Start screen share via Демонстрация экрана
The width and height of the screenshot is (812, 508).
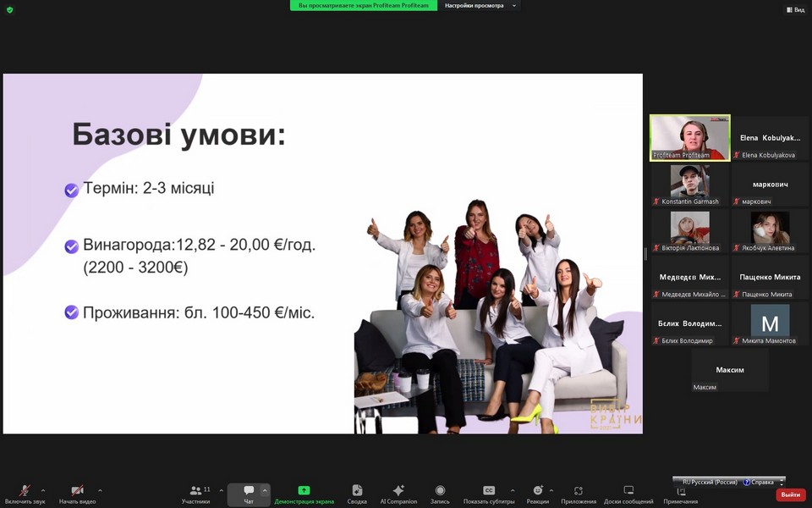click(304, 494)
